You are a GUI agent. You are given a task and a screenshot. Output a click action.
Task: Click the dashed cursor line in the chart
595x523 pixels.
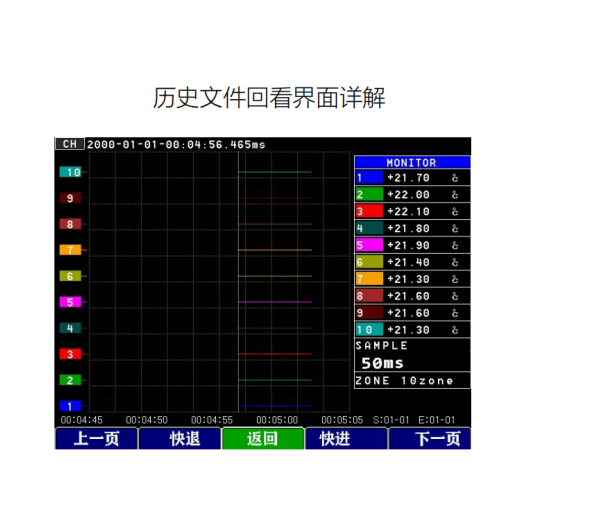(x=238, y=282)
